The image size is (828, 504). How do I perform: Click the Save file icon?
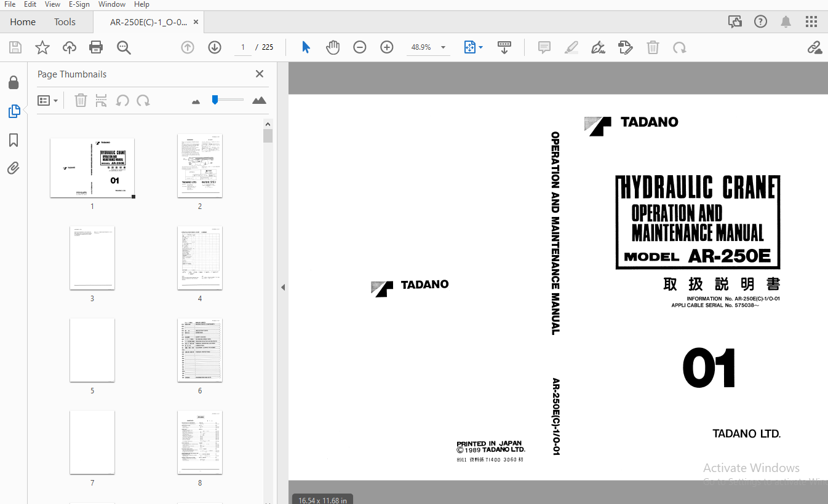click(x=15, y=47)
